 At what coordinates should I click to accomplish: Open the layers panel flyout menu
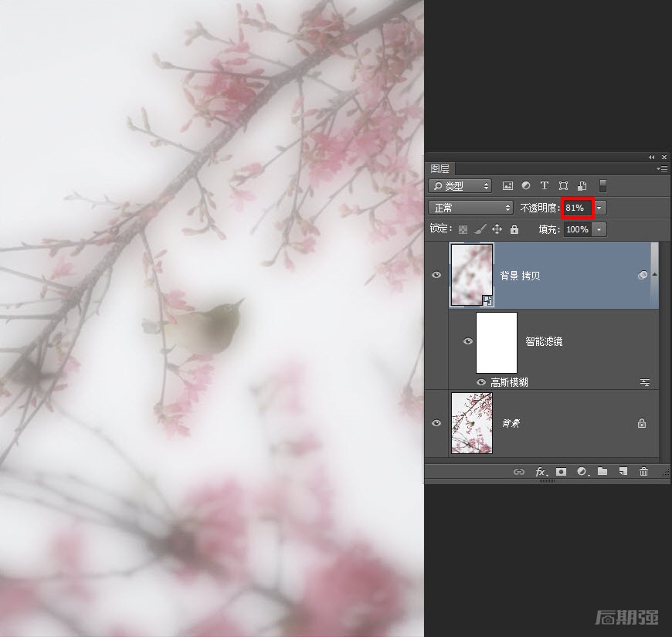pos(662,168)
